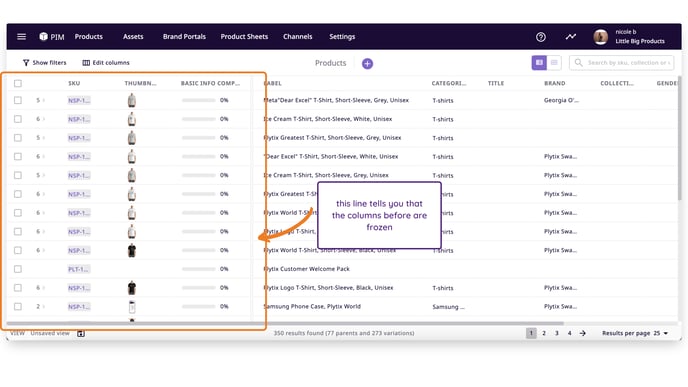The image size is (688, 387).
Task: Go to page 3 of results
Action: point(557,333)
